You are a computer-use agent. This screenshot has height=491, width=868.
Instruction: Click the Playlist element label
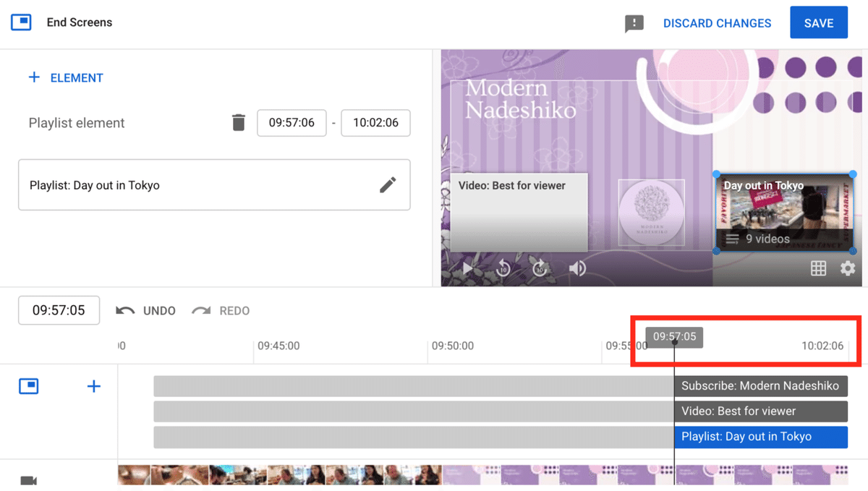(x=77, y=123)
